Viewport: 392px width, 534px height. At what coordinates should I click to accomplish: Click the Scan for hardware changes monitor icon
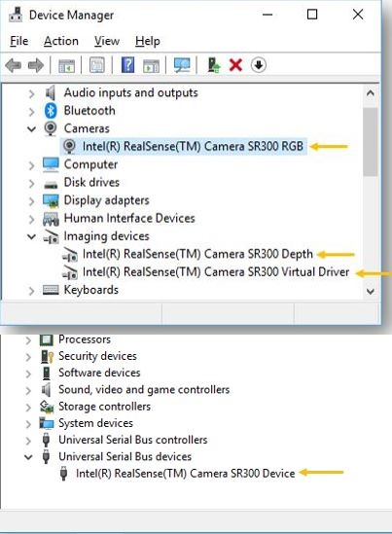tap(182, 65)
